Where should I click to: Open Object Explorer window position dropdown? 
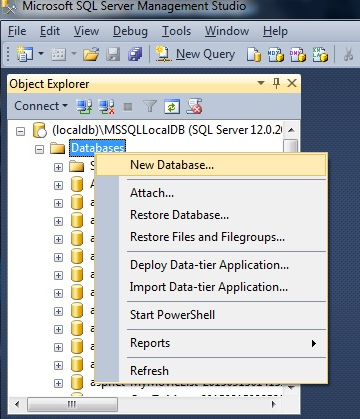click(261, 83)
